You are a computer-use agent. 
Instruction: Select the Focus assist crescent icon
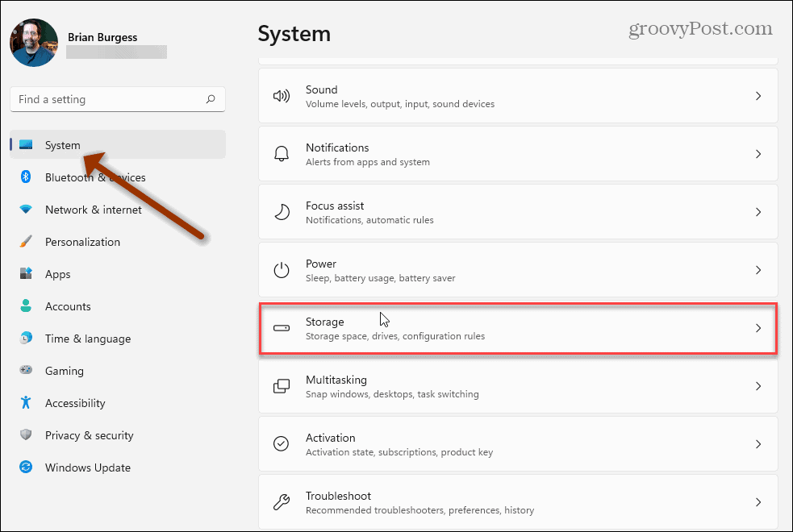[281, 211]
